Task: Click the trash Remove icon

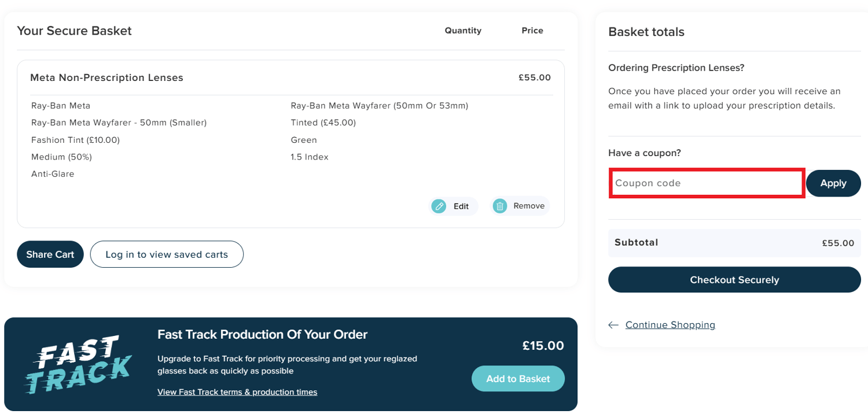Action: click(499, 205)
